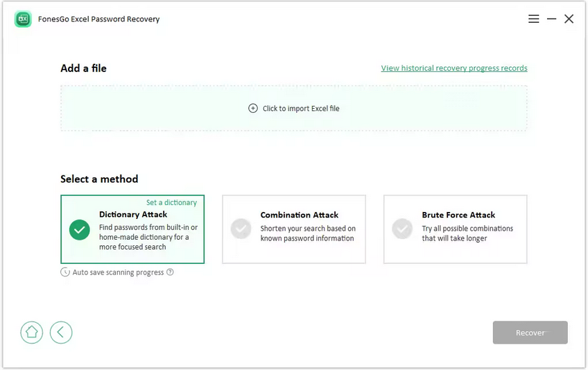Close the Excel Password Recovery window
This screenshot has width=588, height=370.
(569, 19)
